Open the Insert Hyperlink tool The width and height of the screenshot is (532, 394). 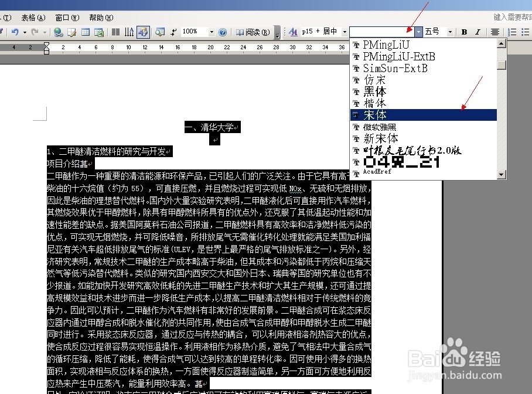click(59, 31)
